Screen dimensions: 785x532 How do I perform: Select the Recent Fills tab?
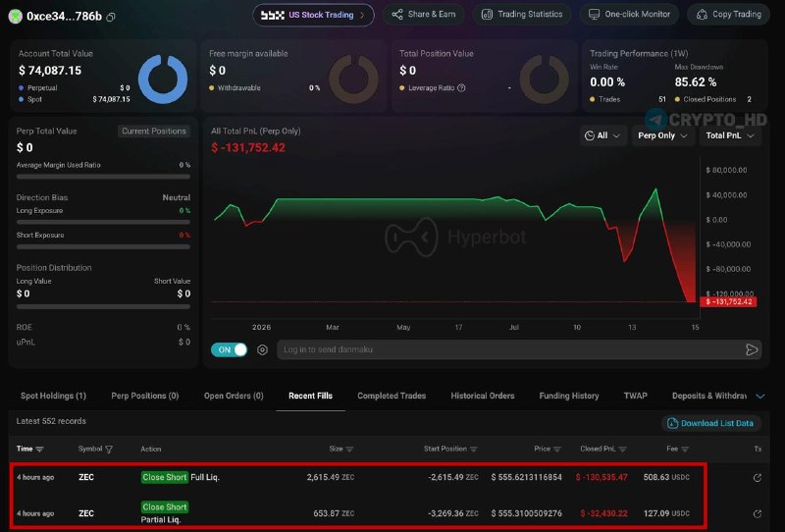[310, 396]
